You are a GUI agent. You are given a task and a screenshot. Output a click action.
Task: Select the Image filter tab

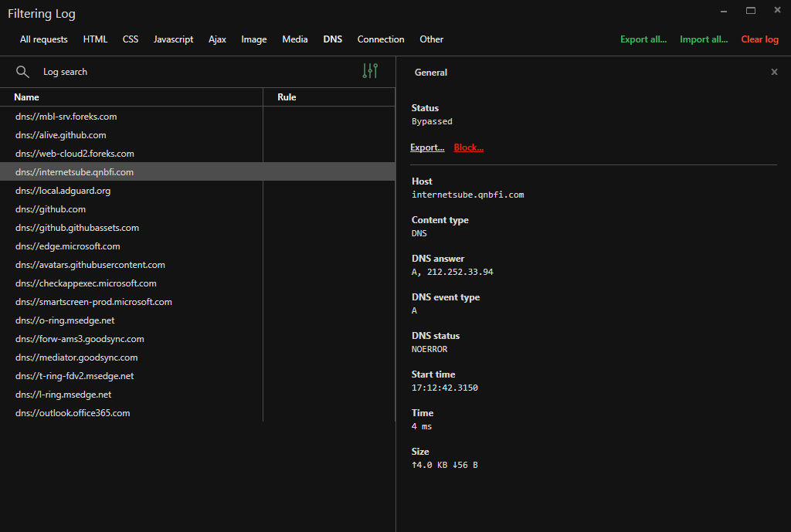coord(254,39)
